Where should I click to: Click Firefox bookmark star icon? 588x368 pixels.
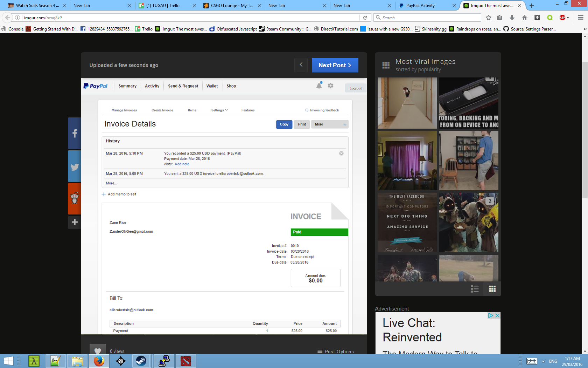click(489, 18)
